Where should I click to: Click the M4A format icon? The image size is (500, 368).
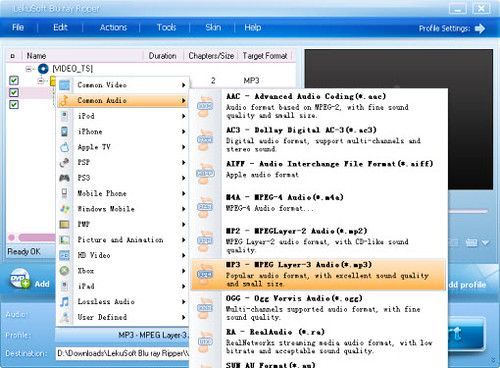pos(205,207)
